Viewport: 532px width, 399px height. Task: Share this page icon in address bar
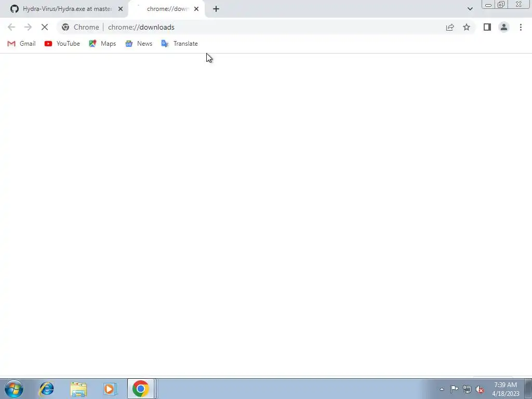(450, 27)
